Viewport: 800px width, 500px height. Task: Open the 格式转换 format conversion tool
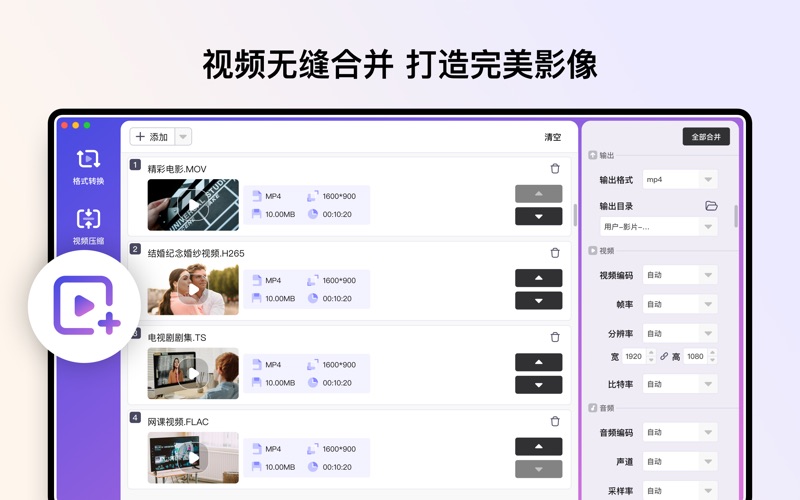tap(88, 167)
